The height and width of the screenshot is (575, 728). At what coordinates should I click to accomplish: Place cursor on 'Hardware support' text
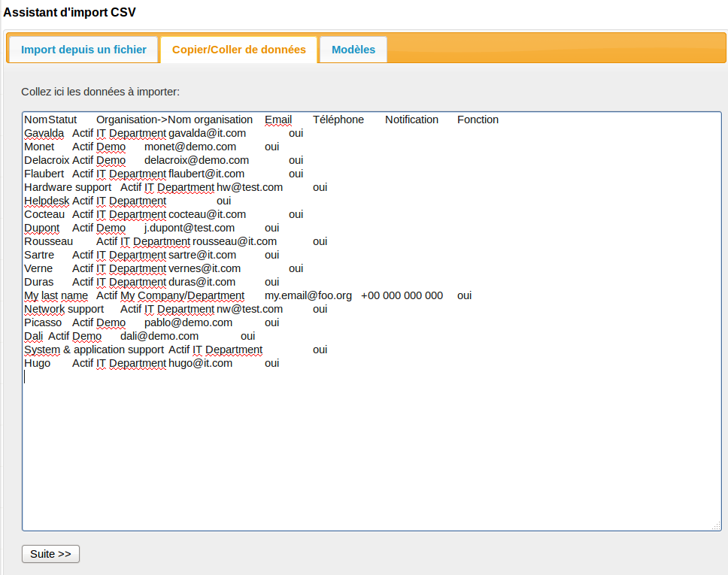click(68, 188)
